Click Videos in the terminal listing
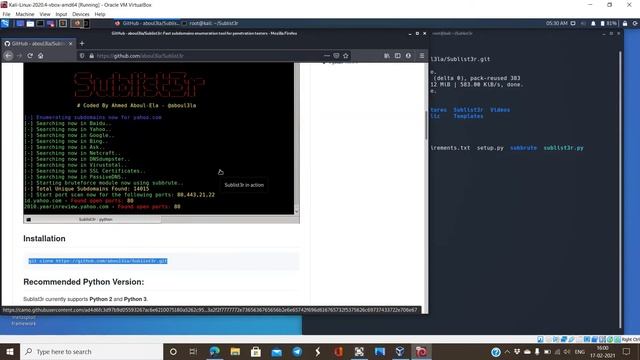 click(x=500, y=110)
